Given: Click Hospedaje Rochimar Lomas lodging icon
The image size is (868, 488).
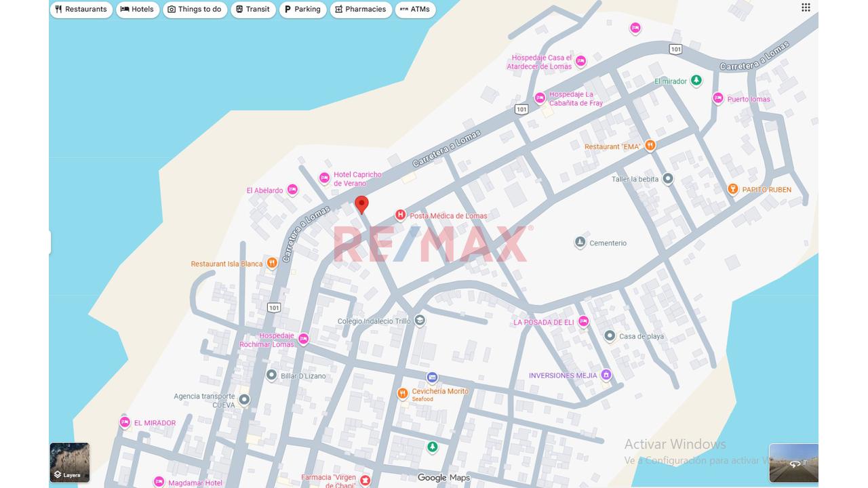Looking at the screenshot, I should pyautogui.click(x=303, y=339).
